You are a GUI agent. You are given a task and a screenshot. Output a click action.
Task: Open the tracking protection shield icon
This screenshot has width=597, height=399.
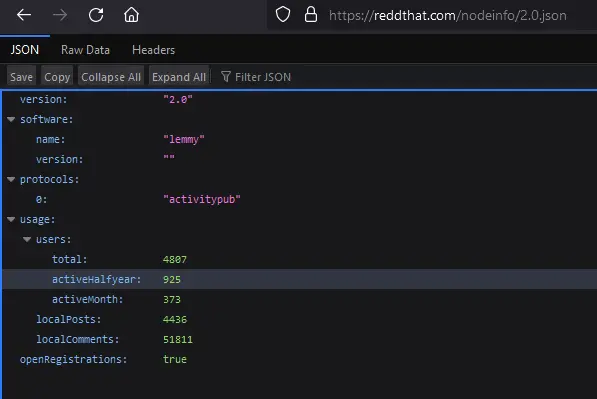(x=283, y=15)
